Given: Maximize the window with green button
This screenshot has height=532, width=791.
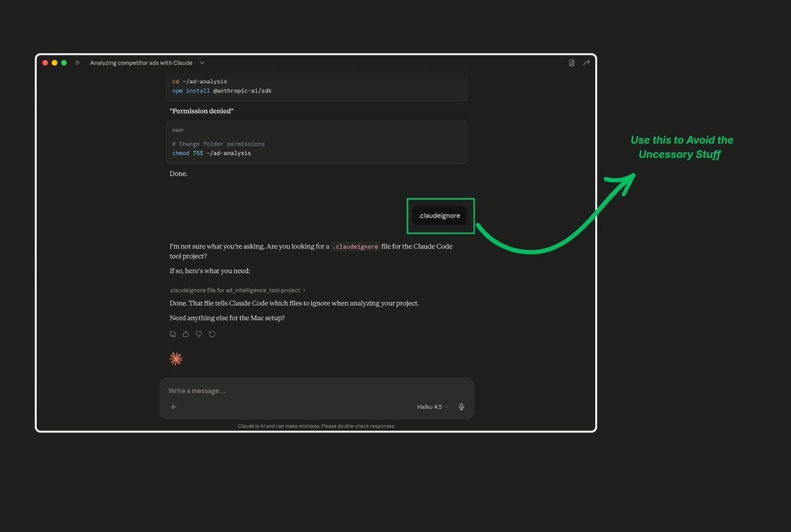Looking at the screenshot, I should point(64,63).
